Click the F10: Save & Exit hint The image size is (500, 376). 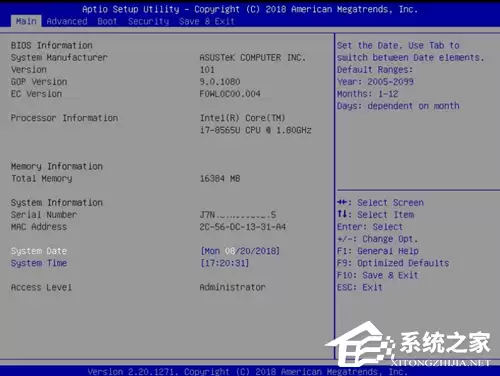click(x=377, y=275)
